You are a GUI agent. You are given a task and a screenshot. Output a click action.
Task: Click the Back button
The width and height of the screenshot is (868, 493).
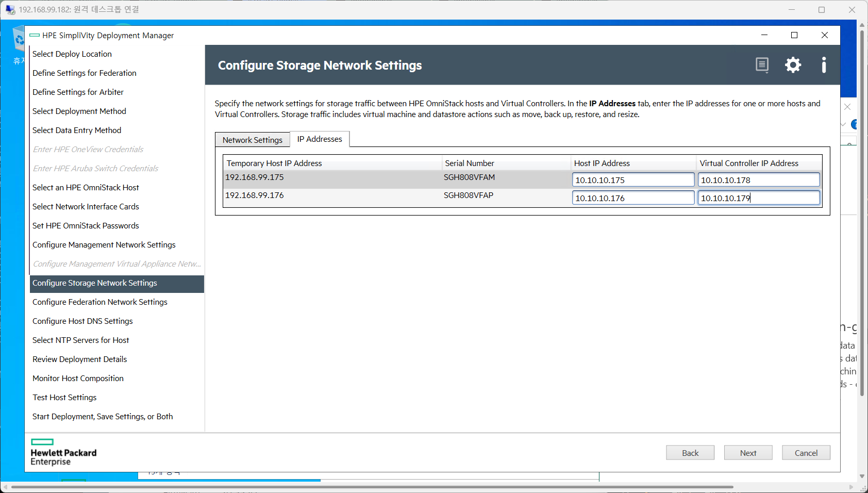(690, 453)
